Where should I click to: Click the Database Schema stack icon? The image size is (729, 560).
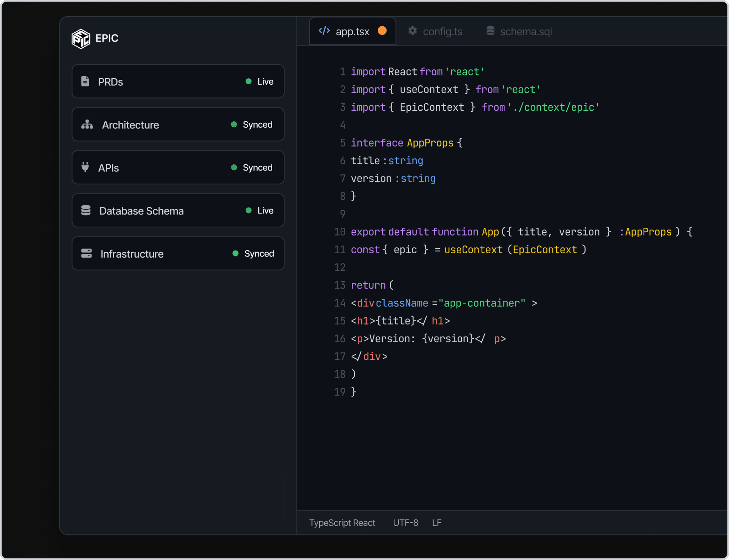[86, 210]
